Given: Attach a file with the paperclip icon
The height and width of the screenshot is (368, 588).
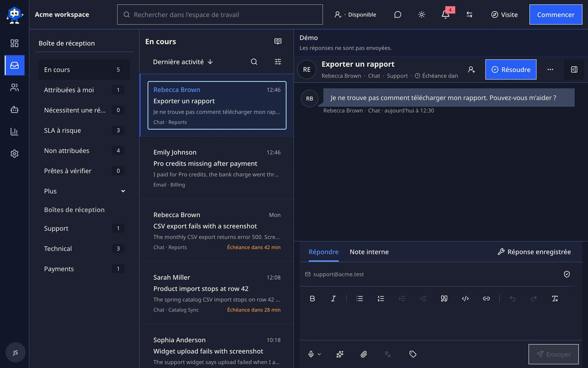Looking at the screenshot, I should coord(364,354).
